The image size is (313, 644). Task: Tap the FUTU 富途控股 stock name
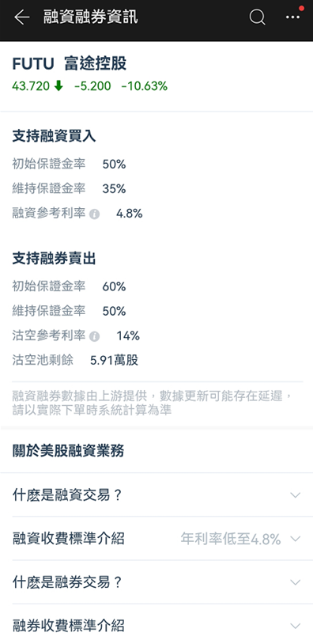(70, 64)
